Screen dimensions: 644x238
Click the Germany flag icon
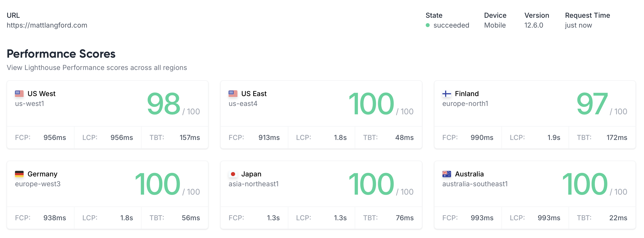(x=19, y=174)
